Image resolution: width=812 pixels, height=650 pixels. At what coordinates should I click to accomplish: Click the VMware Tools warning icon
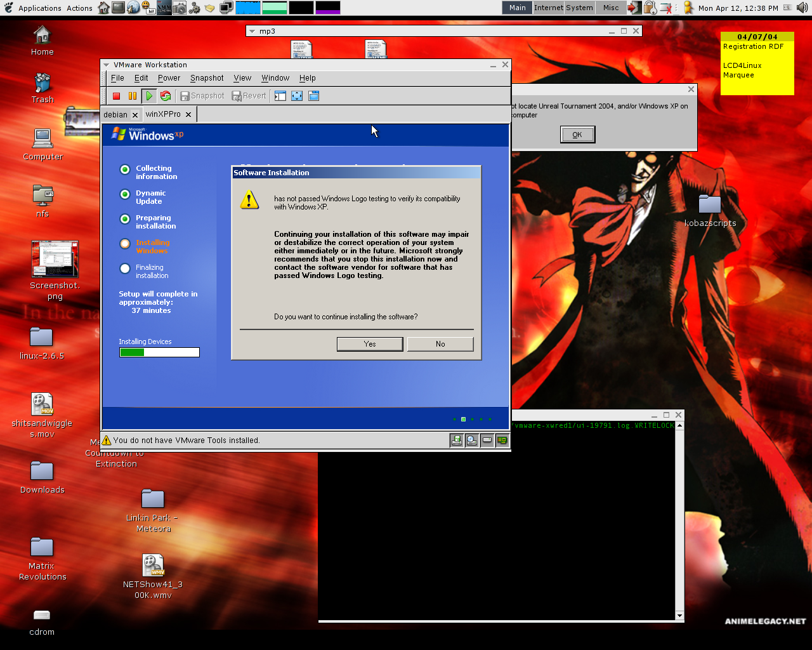[x=107, y=440]
